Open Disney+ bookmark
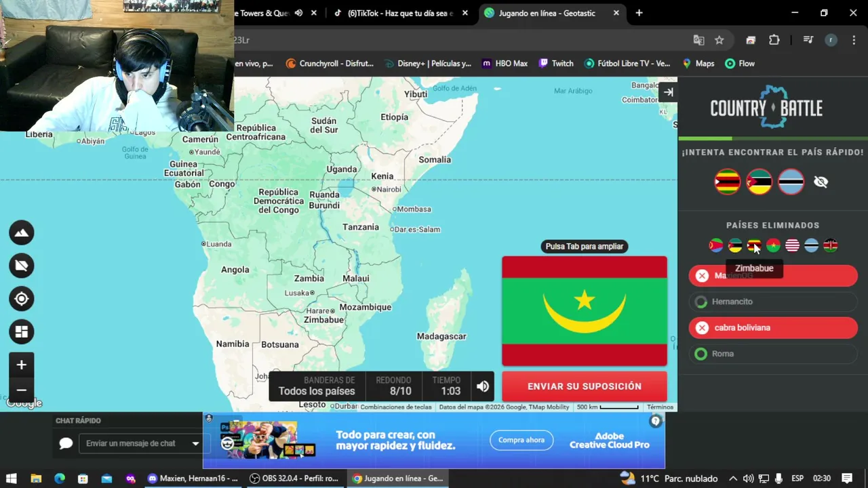The height and width of the screenshot is (488, 868). [428, 64]
